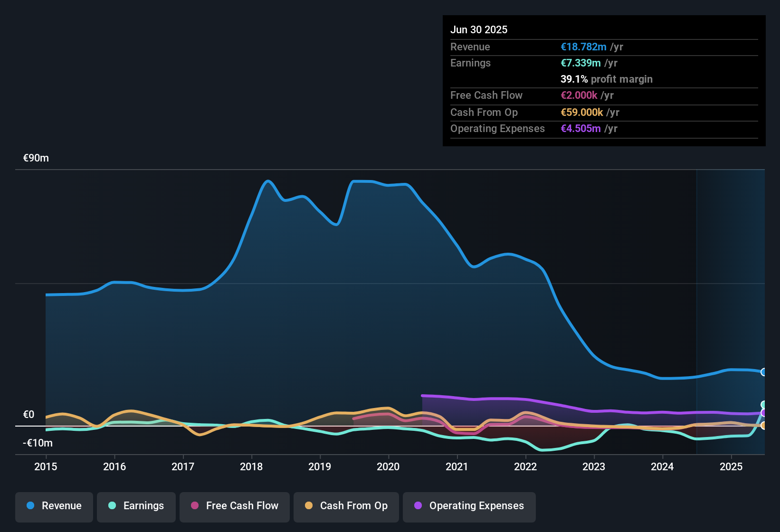
Task: Select the 2020 year label on the axis
Action: tap(389, 467)
